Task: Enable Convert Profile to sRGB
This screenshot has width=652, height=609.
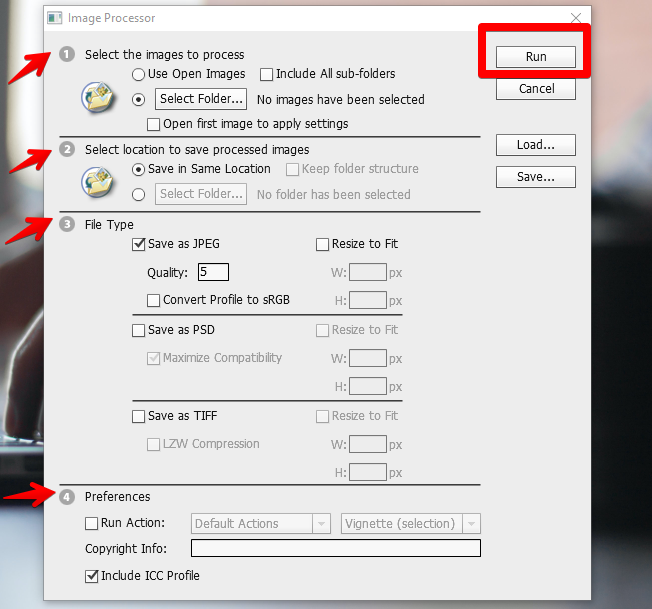Action: point(153,300)
